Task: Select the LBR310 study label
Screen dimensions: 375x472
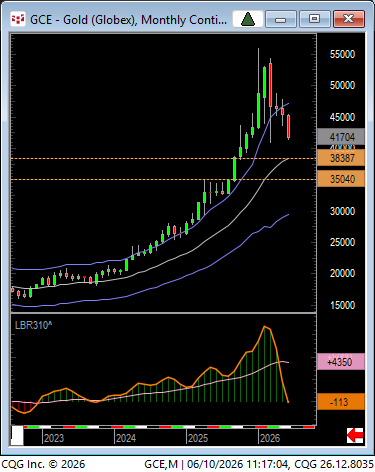Action: (x=33, y=325)
